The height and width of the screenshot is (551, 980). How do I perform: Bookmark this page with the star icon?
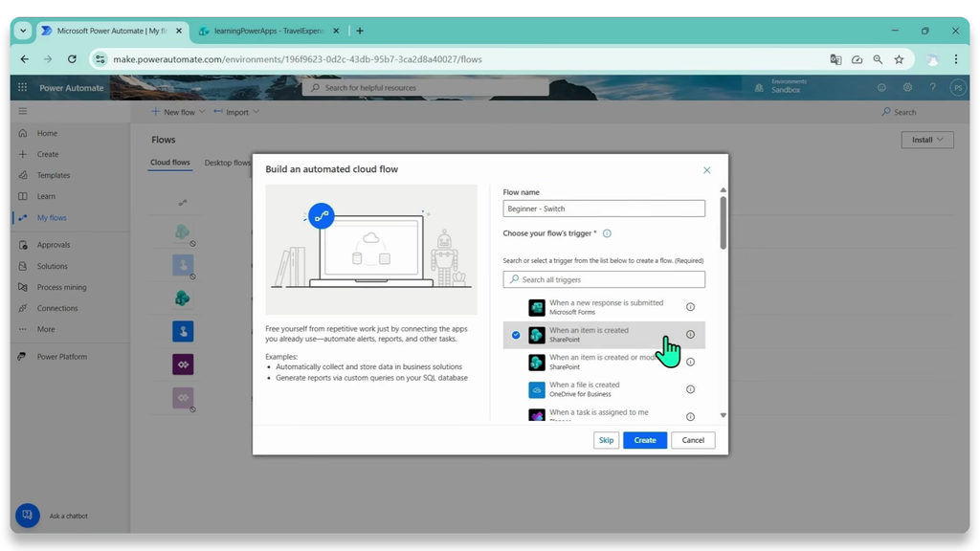[899, 59]
